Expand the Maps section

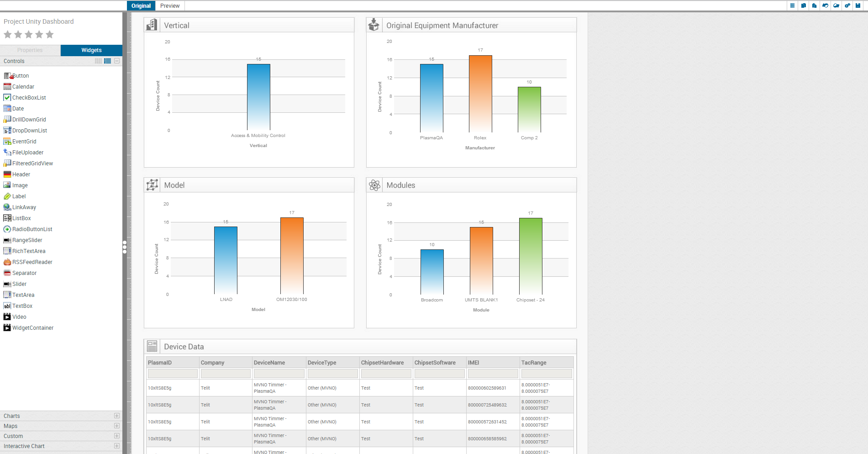tap(117, 426)
